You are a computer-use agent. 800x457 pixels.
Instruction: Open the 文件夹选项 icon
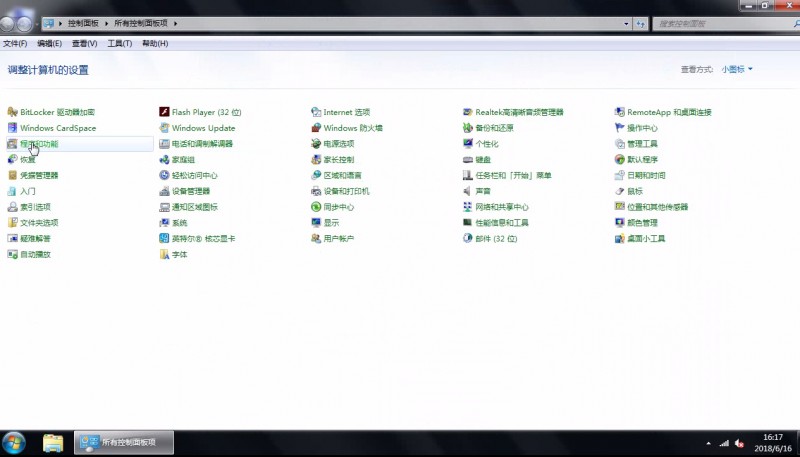[12, 223]
